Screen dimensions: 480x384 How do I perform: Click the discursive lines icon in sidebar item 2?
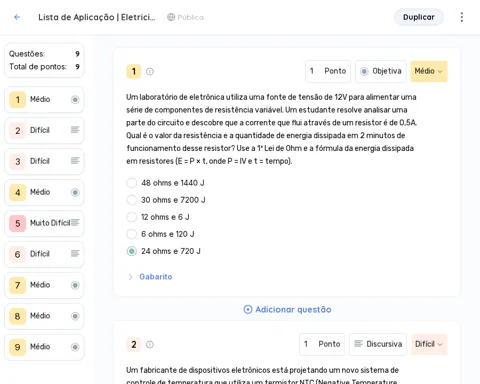click(x=75, y=130)
